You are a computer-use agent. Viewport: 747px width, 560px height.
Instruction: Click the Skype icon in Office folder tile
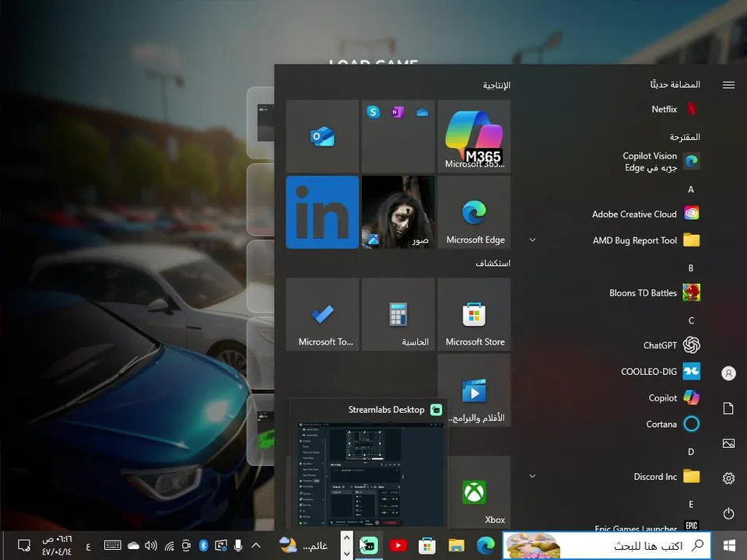pyautogui.click(x=373, y=112)
